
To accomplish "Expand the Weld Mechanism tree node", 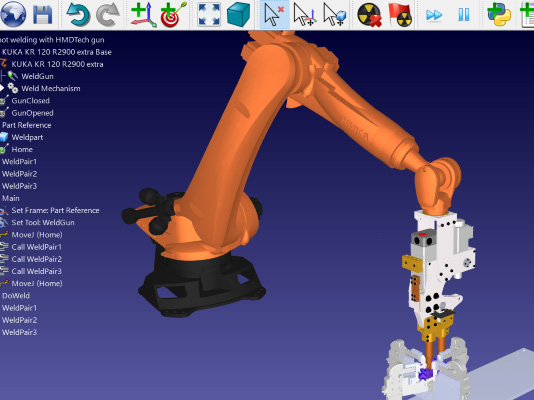I will (x=2, y=89).
